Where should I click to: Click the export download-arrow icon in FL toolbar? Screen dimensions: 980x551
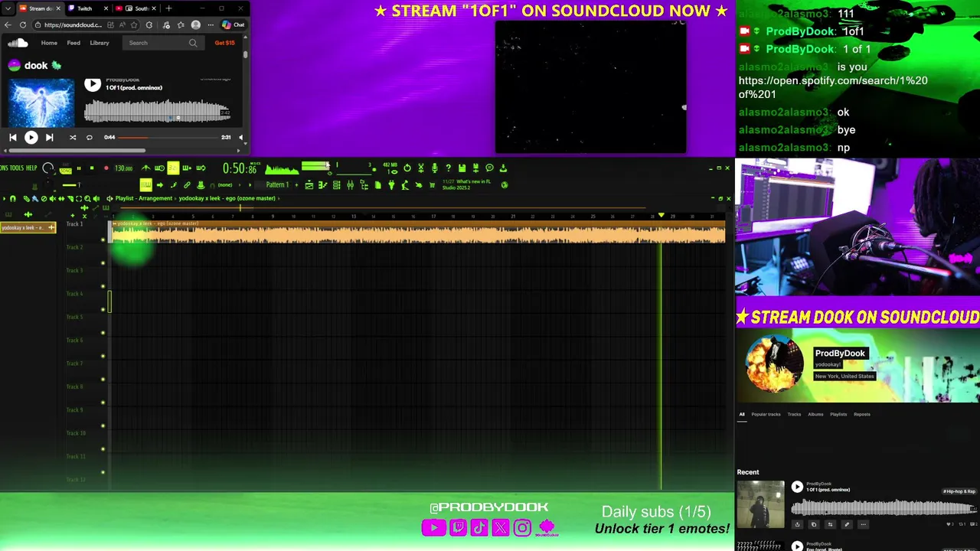click(x=503, y=168)
